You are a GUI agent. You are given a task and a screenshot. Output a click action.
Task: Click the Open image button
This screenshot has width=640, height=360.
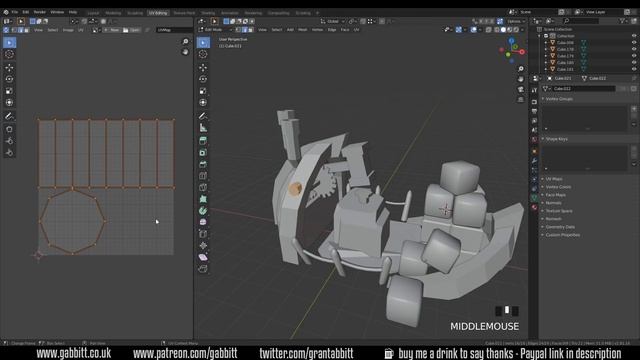131,30
